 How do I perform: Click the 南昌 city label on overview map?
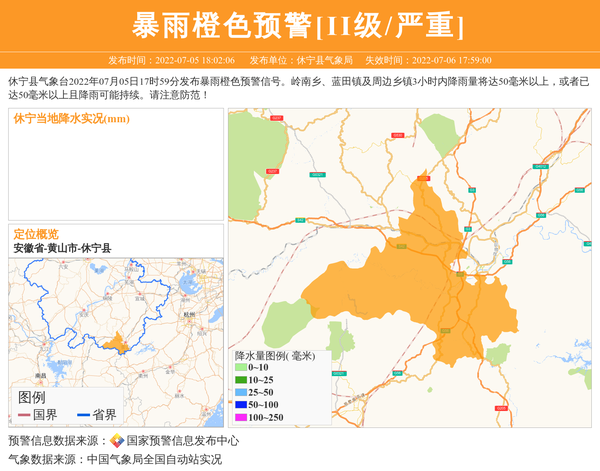coord(40,376)
